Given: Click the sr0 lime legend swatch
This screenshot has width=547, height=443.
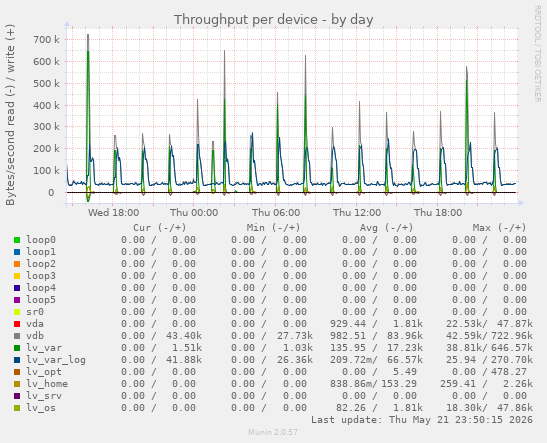Looking at the screenshot, I should tap(17, 312).
